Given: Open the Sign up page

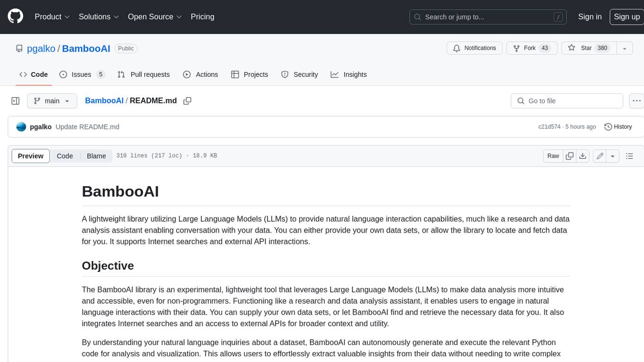Looking at the screenshot, I should pos(626,17).
